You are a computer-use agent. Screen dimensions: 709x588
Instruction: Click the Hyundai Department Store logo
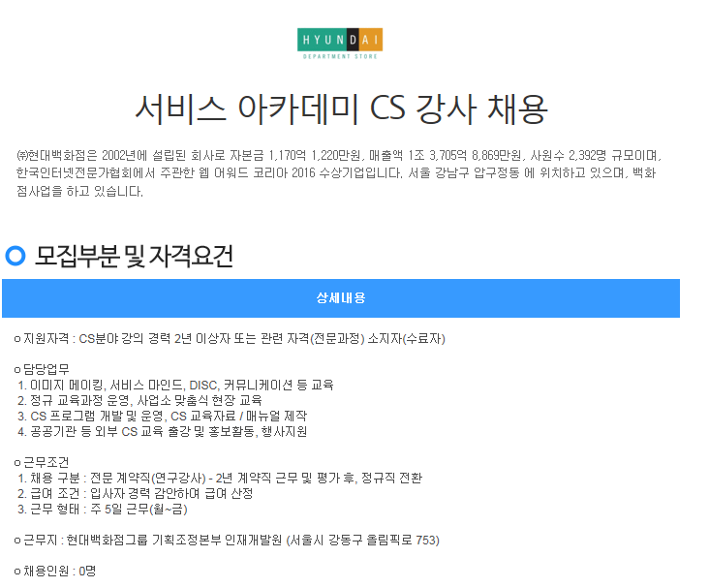340,44
